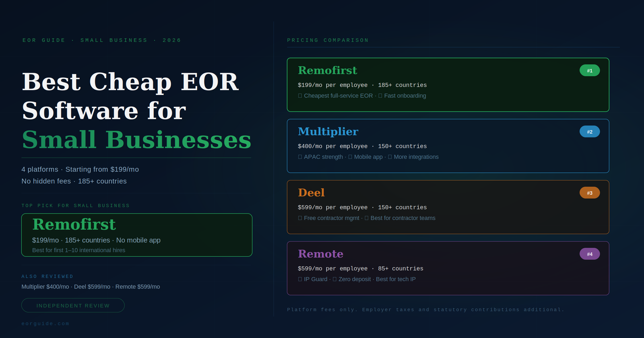The height and width of the screenshot is (338, 644).
Task: Click '$199/mo · 185+ countries · No mobile app'
Action: [x=96, y=240]
